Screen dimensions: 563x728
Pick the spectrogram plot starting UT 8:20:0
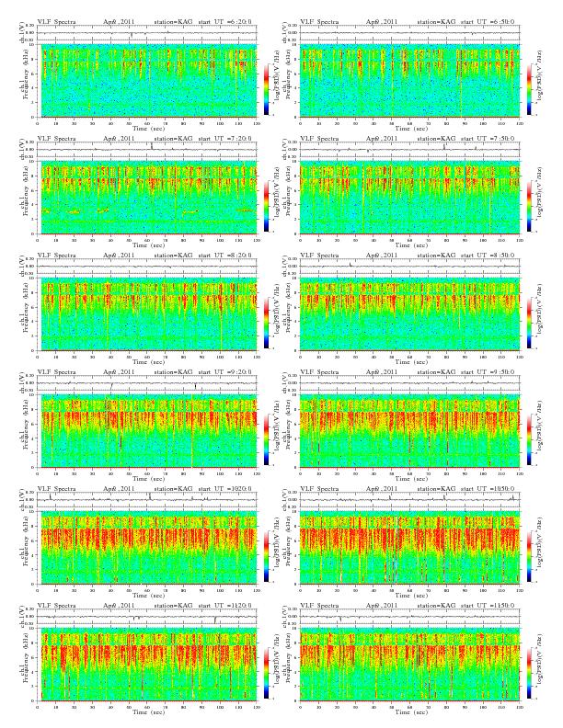coord(147,314)
